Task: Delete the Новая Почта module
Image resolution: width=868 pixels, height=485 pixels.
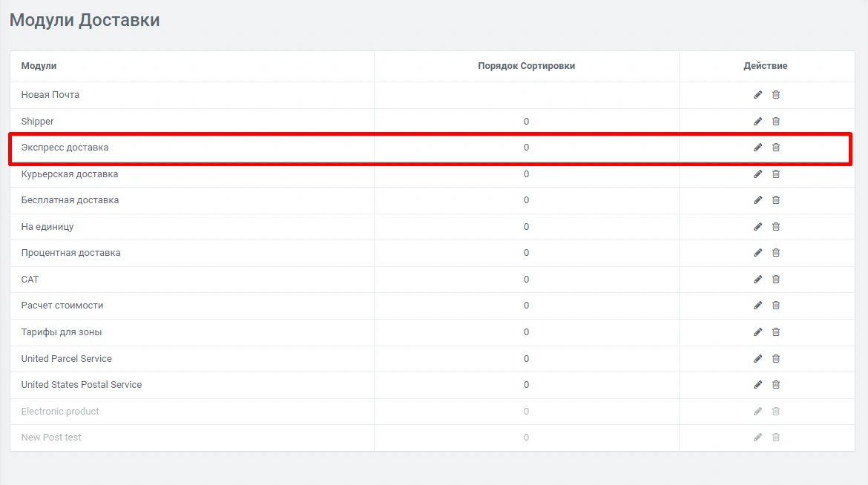Action: click(776, 95)
